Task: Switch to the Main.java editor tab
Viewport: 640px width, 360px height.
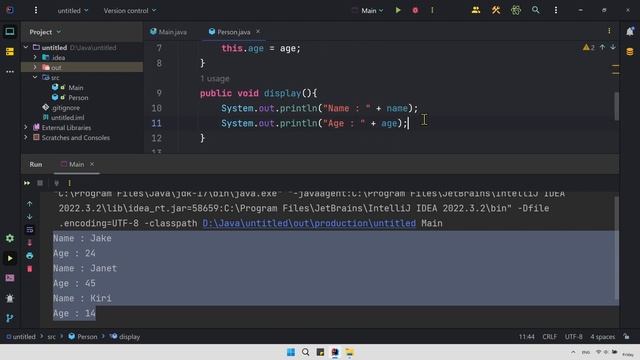Action: click(168, 32)
